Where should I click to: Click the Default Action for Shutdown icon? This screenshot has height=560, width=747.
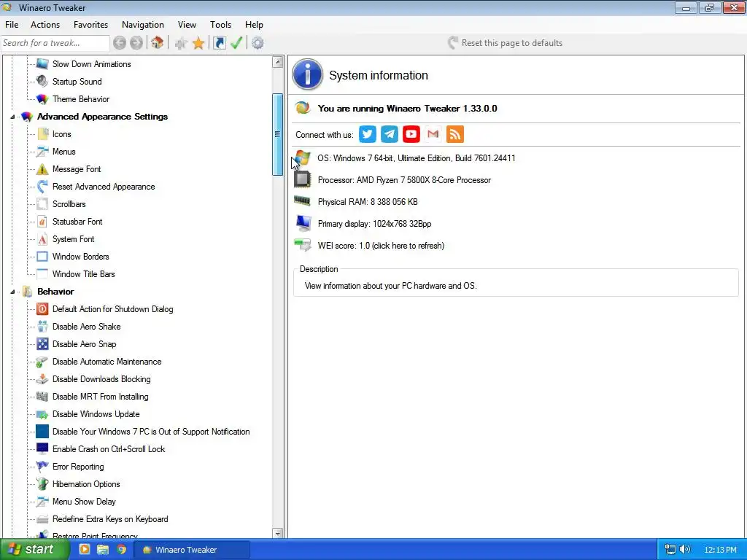click(42, 309)
